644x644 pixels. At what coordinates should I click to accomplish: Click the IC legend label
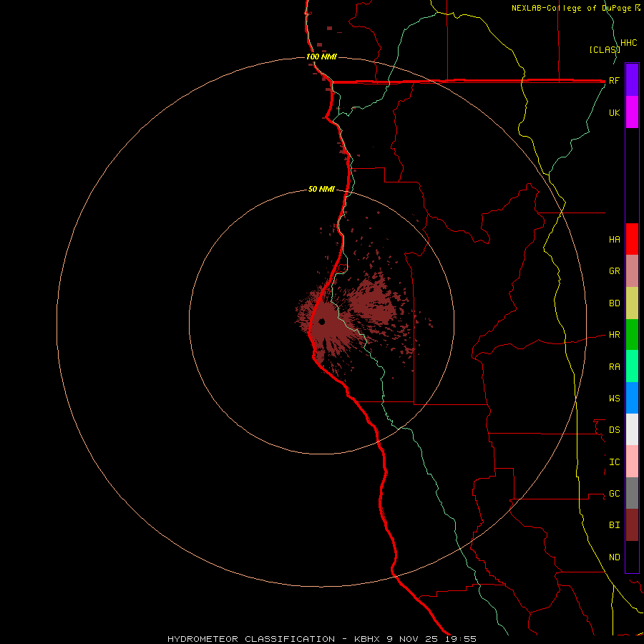(614, 462)
